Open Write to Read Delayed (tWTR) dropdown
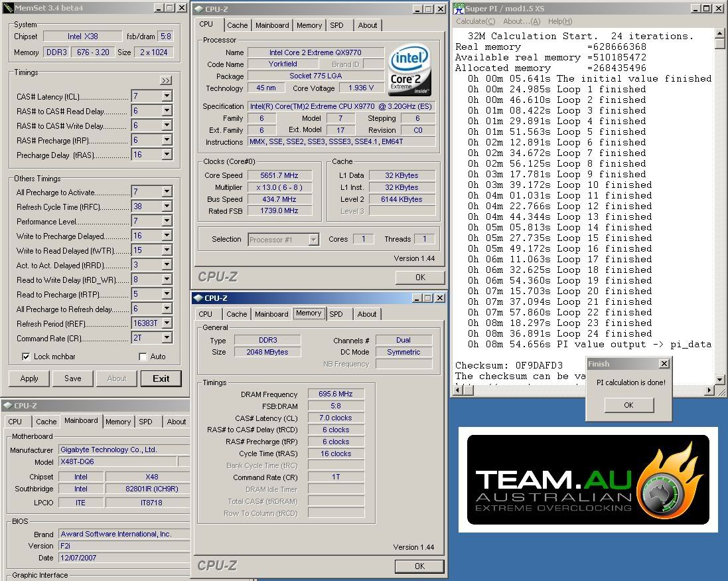This screenshot has height=581, width=728. point(167,250)
